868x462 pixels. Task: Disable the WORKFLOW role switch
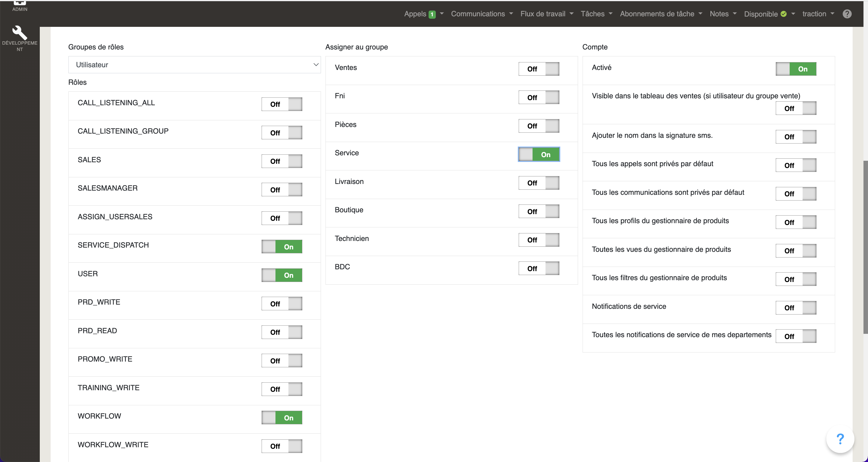pyautogui.click(x=282, y=417)
